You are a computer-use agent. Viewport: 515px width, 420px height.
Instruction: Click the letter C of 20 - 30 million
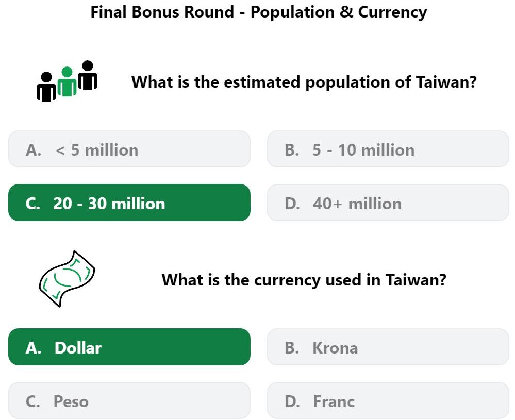click(x=32, y=204)
